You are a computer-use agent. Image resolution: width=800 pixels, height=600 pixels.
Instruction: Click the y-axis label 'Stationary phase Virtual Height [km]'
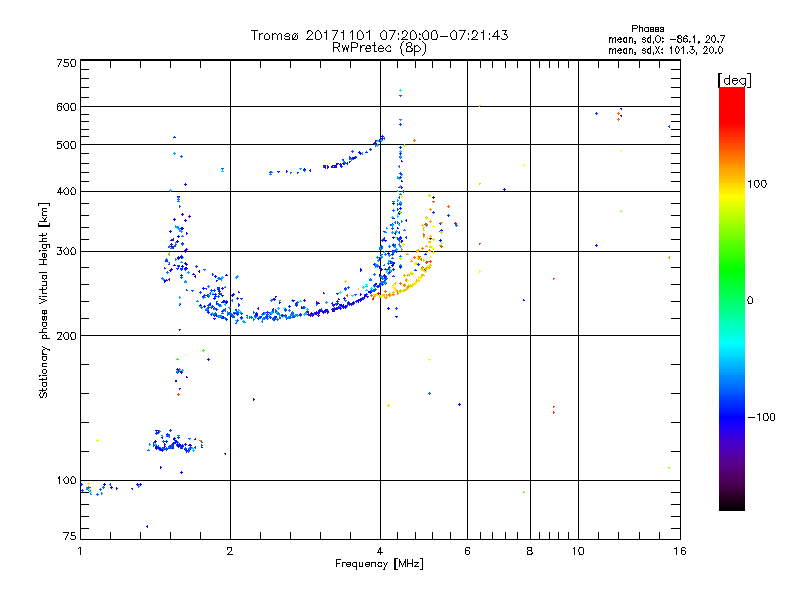(44, 300)
